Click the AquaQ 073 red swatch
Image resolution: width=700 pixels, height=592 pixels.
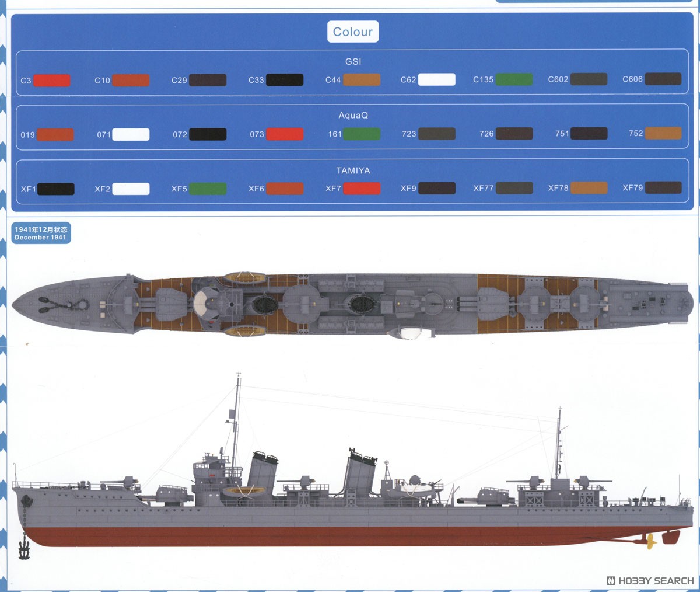click(285, 134)
